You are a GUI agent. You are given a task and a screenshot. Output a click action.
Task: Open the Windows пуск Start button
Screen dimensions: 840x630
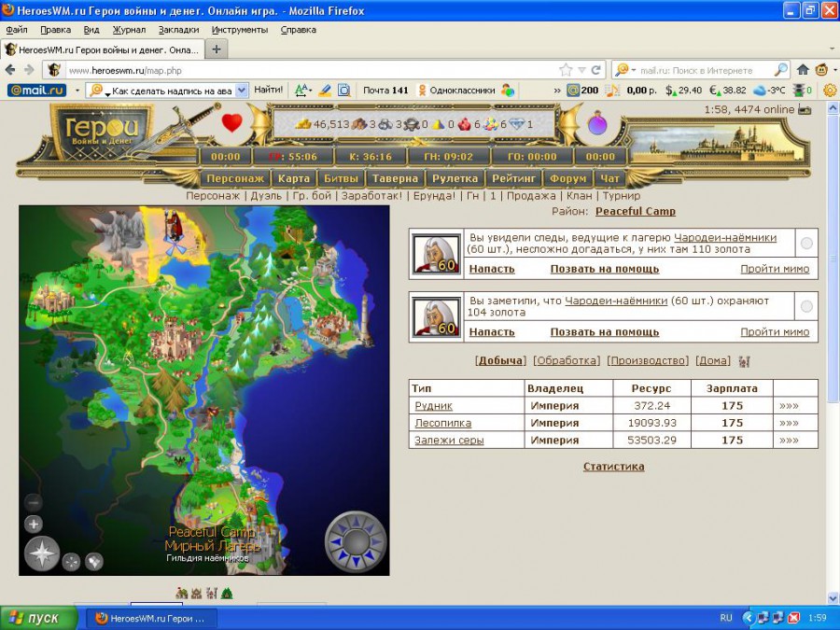(x=38, y=618)
